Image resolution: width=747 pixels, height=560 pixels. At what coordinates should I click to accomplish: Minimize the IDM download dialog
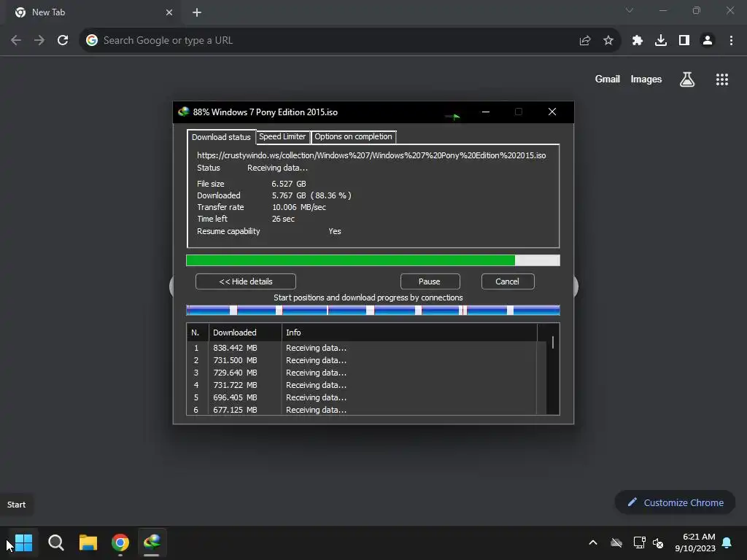point(485,112)
